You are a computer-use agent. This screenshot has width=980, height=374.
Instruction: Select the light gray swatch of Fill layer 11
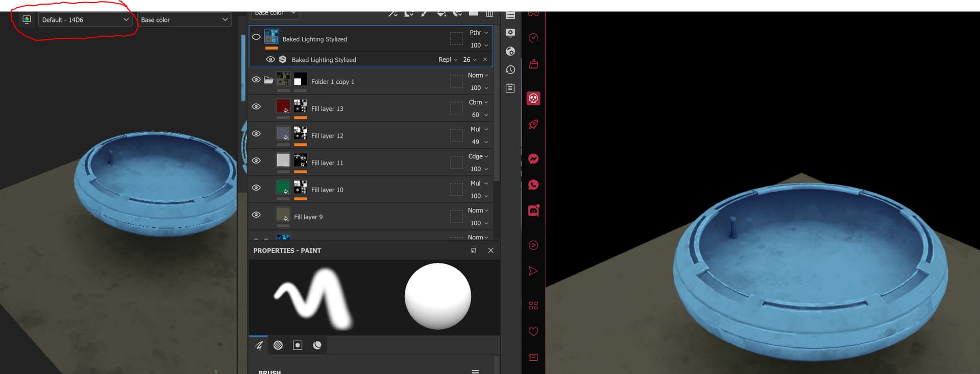click(283, 160)
